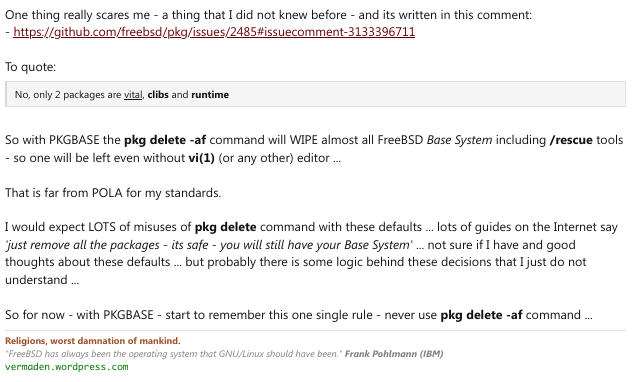The height and width of the screenshot is (382, 632).
Task: Click the "That is far from POLA" sentence
Action: tap(113, 193)
